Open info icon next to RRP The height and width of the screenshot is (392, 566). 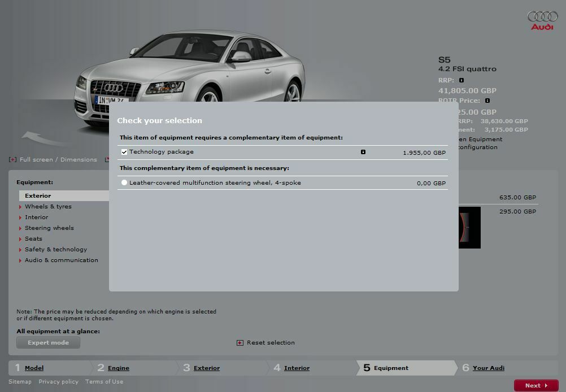[461, 80]
